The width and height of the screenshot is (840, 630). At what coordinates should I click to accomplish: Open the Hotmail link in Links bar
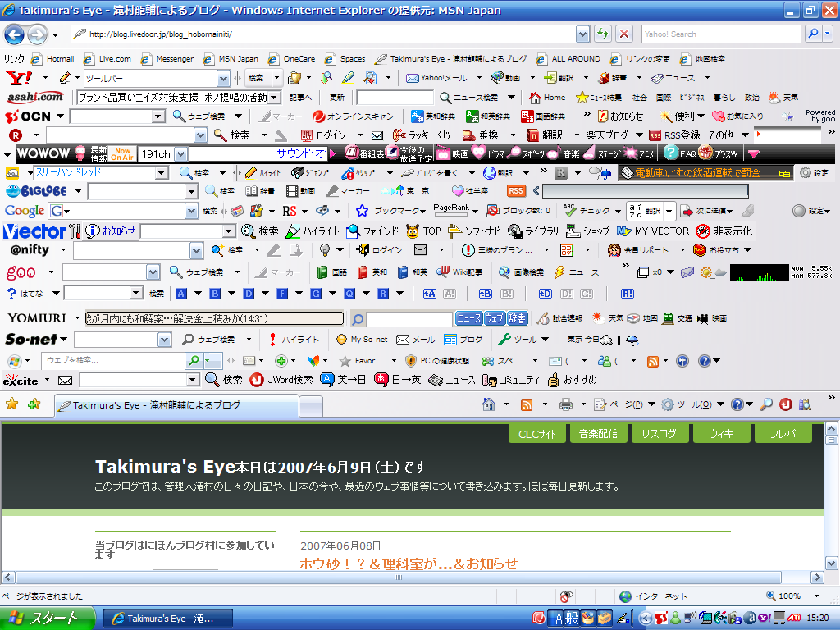52,59
